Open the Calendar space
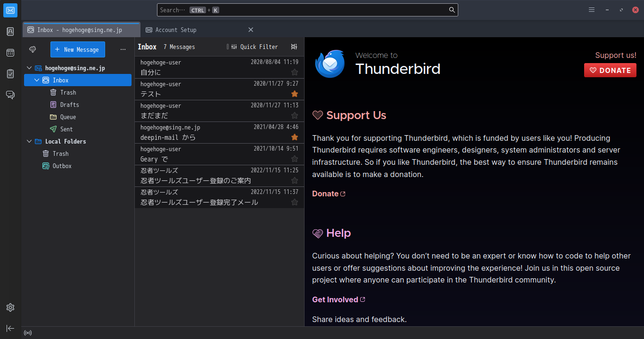 pyautogui.click(x=10, y=53)
